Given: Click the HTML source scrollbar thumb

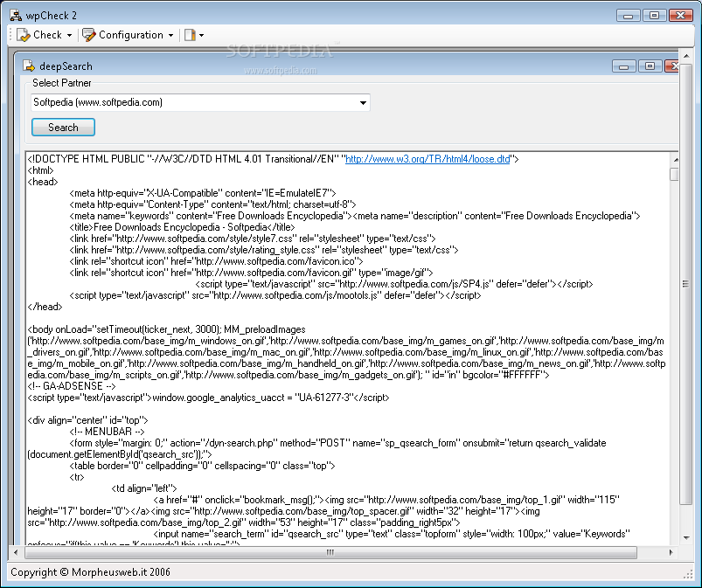Looking at the screenshot, I should point(675,174).
